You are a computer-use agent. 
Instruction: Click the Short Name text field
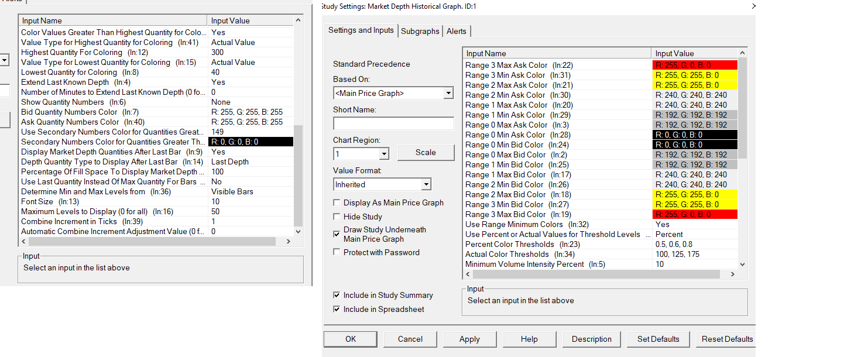(x=393, y=123)
